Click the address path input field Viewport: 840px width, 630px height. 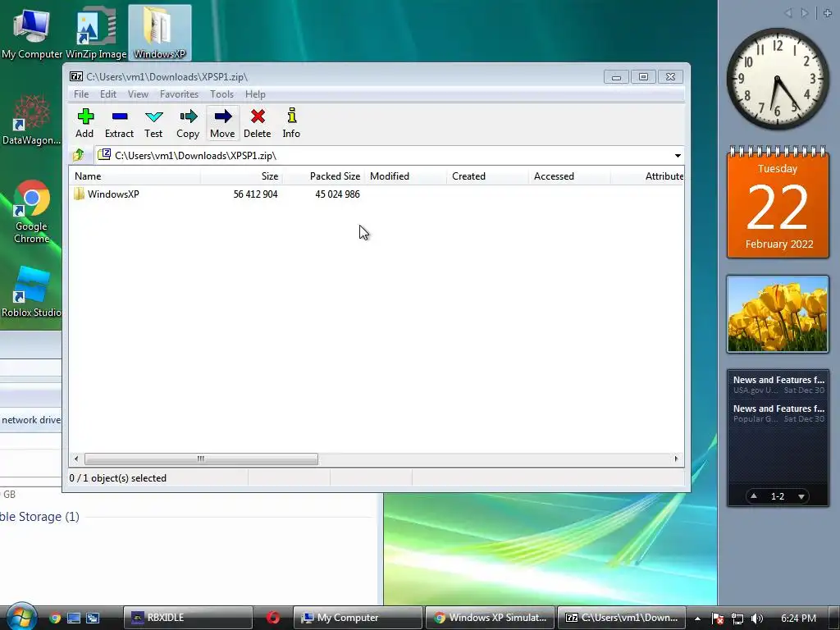(383, 155)
